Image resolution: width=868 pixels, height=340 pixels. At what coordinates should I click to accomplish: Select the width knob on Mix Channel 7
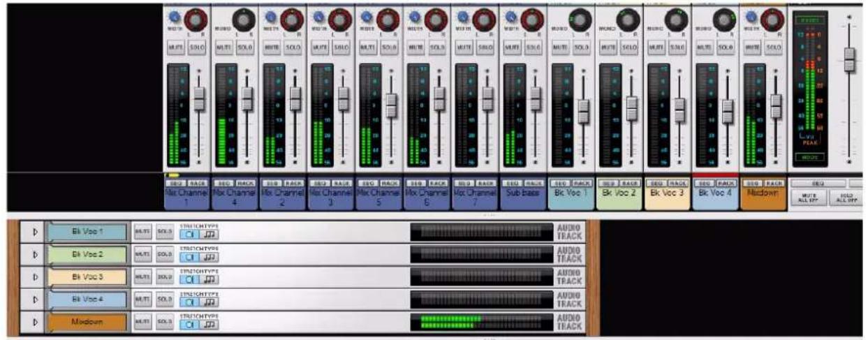(462, 15)
